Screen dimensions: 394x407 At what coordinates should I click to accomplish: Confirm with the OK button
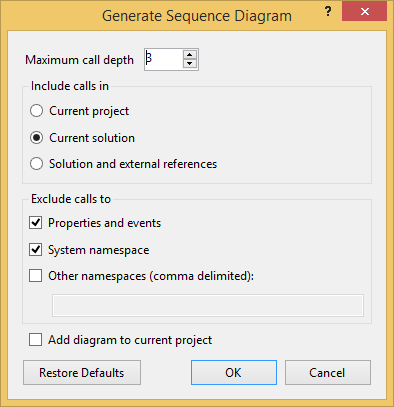pos(234,372)
